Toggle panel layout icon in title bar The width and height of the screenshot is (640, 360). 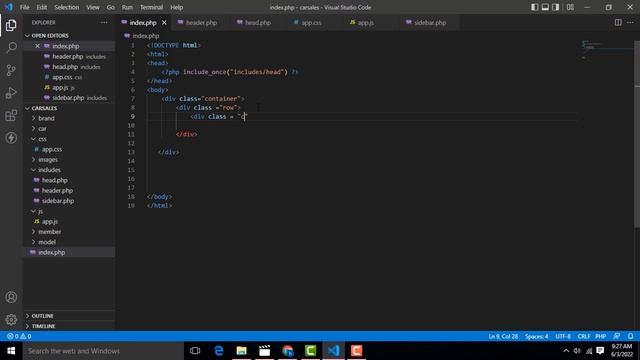point(545,7)
